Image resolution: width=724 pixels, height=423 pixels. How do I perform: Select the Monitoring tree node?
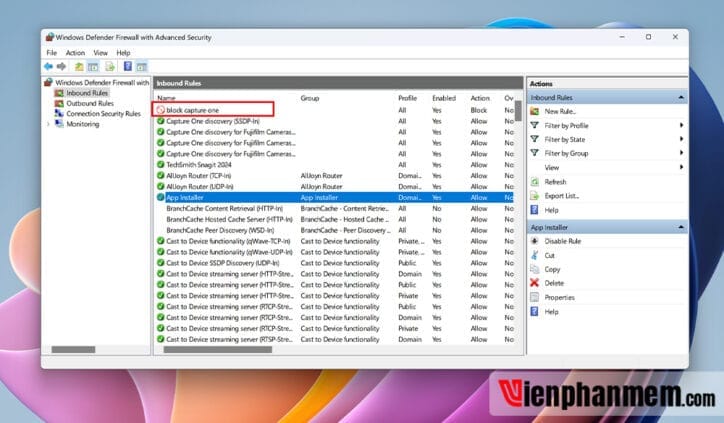tap(83, 124)
